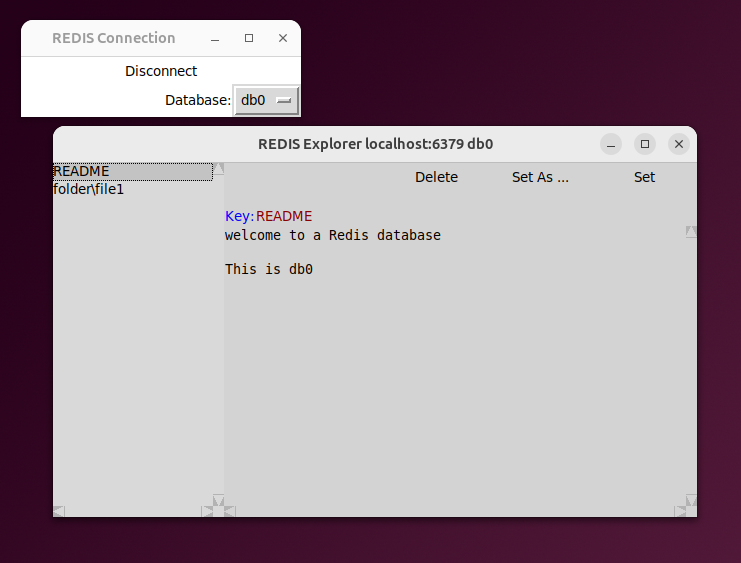The image size is (741, 563).
Task: Open the Database db0 dropdown
Action: click(x=267, y=100)
